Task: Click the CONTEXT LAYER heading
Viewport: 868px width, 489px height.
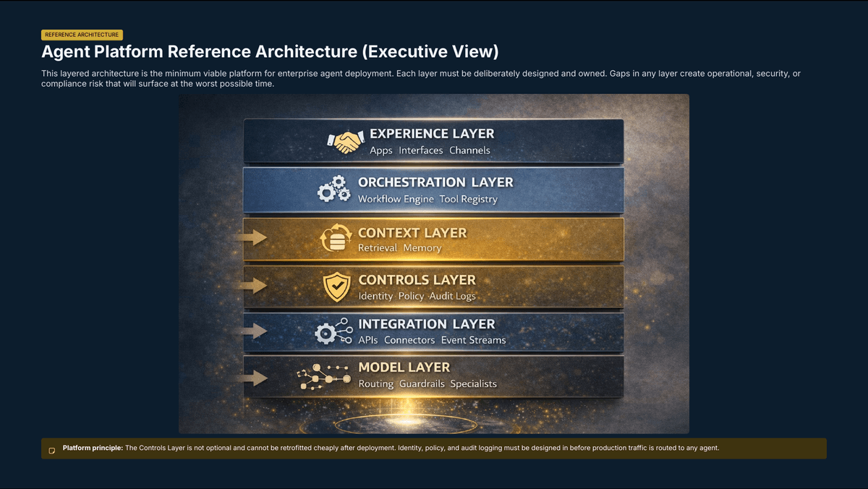Action: 412,233
